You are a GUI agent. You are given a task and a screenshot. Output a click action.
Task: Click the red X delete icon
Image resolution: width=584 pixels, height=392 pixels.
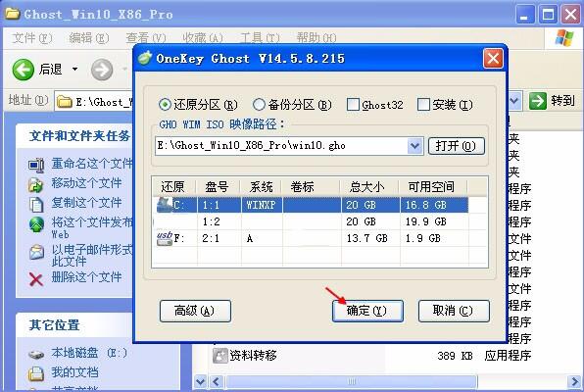36,279
